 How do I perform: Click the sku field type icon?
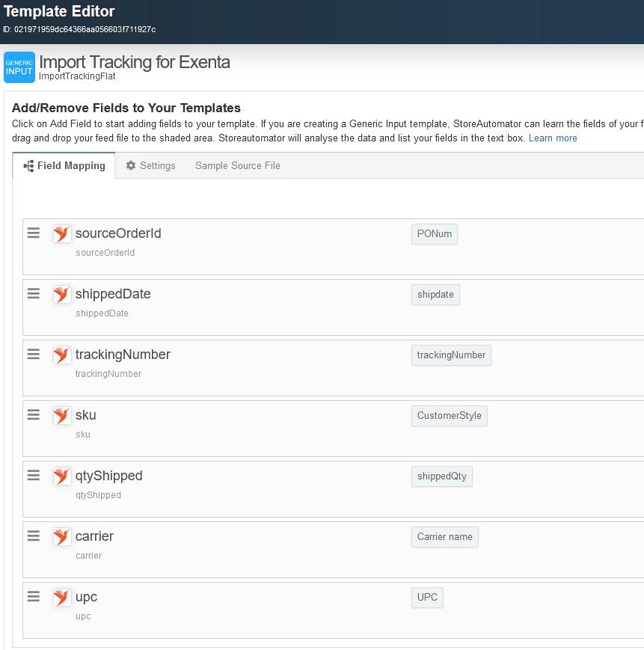61,415
